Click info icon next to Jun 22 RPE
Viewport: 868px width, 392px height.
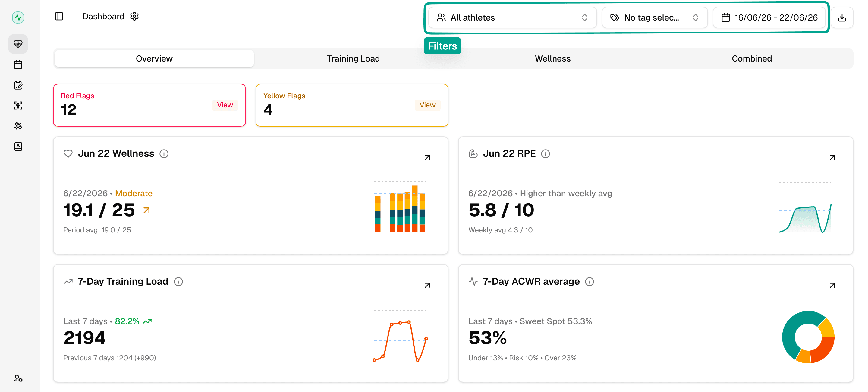[x=546, y=154]
